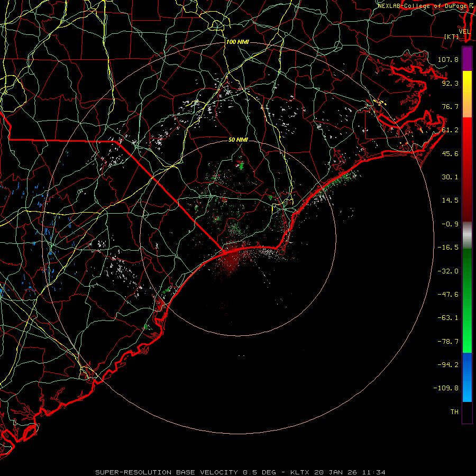Click the 30.1 velocity scale value
The image size is (476, 476).
(x=450, y=177)
